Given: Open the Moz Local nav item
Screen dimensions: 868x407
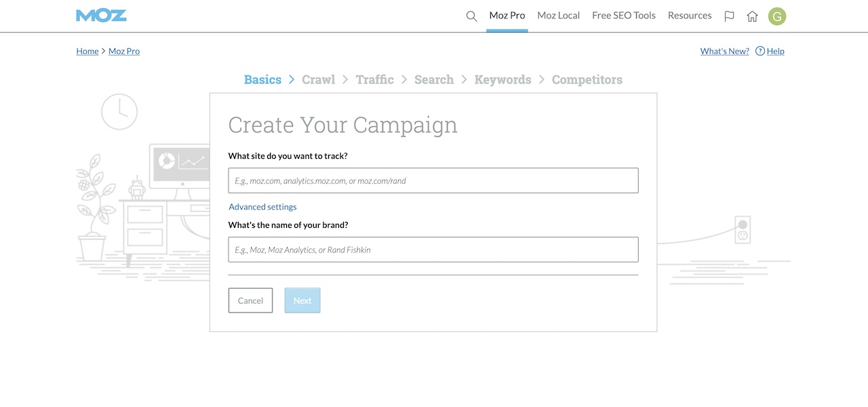Looking at the screenshot, I should pyautogui.click(x=559, y=16).
